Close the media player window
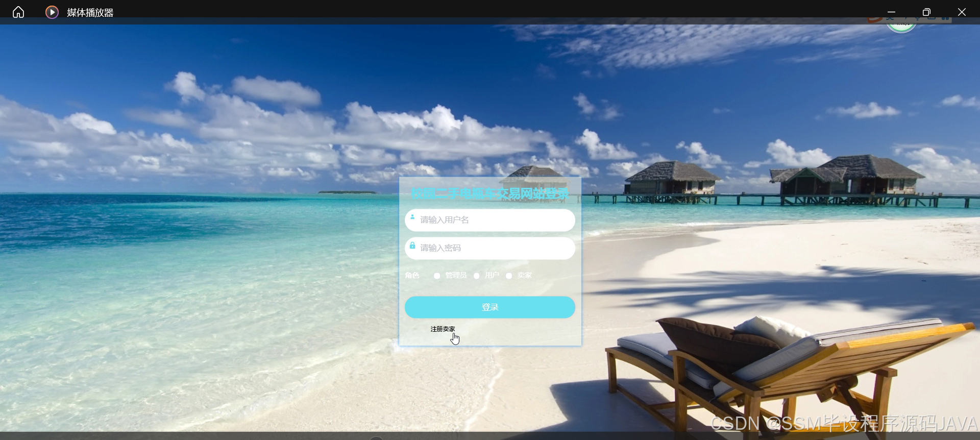 tap(962, 12)
